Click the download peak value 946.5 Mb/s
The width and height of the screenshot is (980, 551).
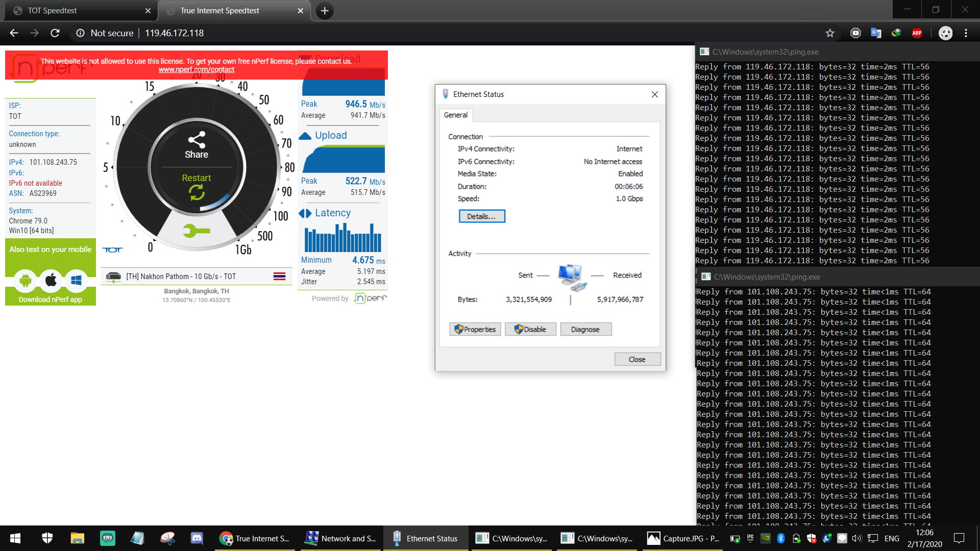click(x=365, y=104)
